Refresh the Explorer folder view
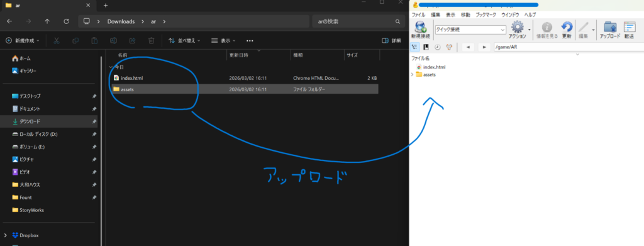The width and height of the screenshot is (644, 246). pos(66,21)
